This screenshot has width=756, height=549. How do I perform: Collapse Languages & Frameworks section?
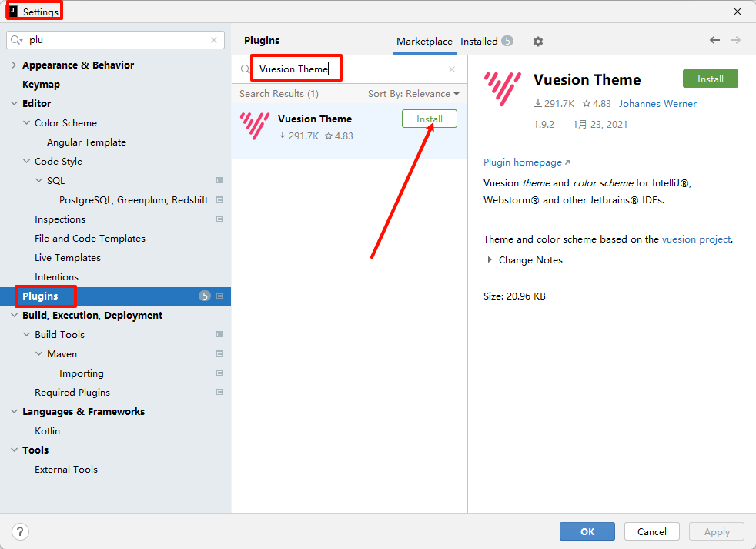(x=14, y=411)
